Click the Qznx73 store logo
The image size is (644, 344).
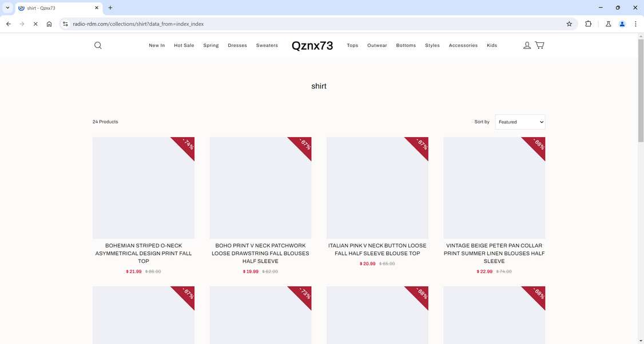point(312,46)
